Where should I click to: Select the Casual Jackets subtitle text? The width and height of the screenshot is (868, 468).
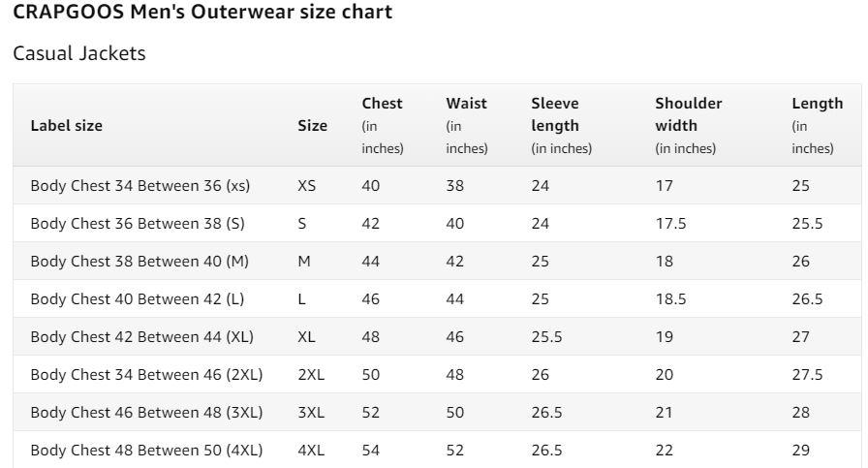(79, 53)
